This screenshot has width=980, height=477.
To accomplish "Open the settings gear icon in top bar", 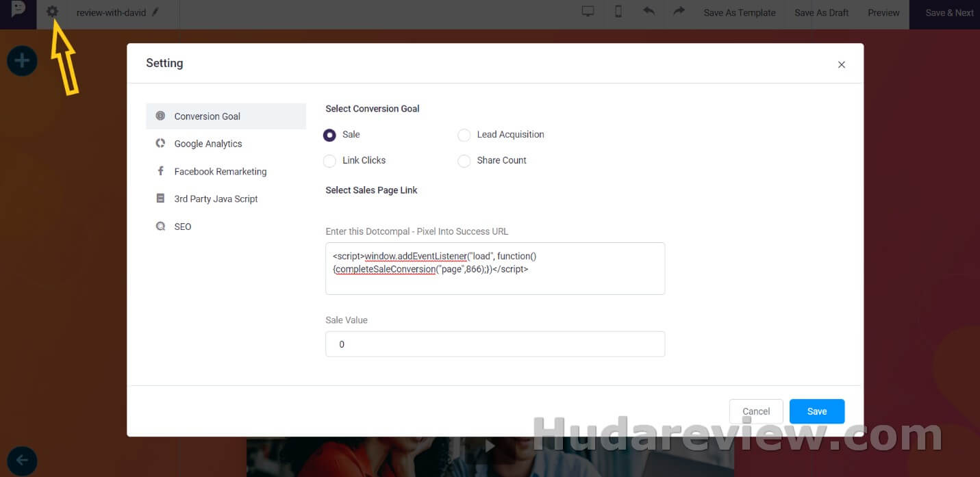I will point(52,12).
